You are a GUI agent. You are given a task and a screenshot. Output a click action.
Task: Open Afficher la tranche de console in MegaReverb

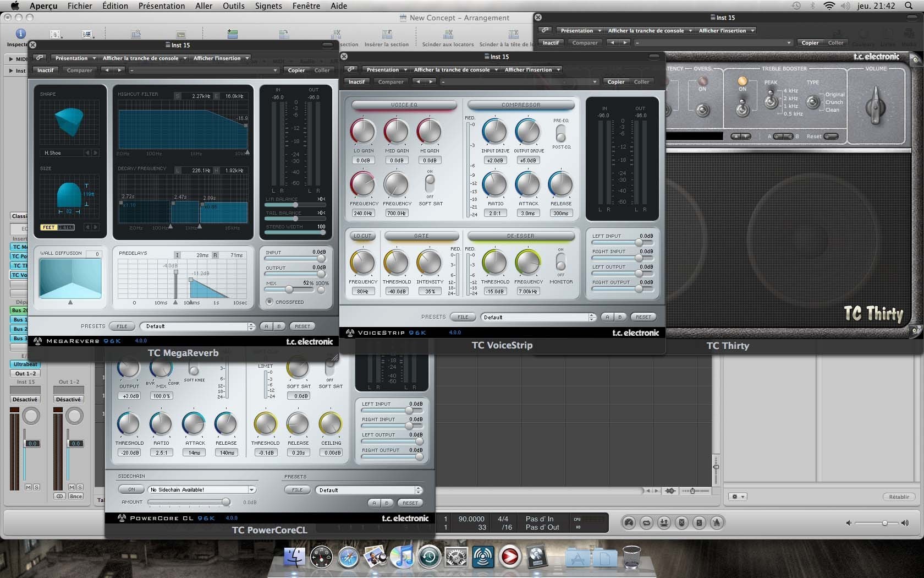144,58
